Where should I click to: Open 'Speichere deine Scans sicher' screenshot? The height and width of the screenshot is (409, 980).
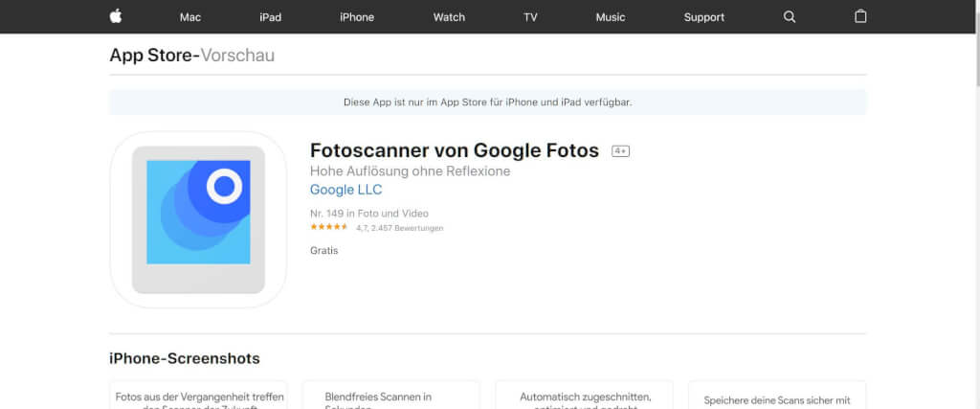[x=777, y=396]
